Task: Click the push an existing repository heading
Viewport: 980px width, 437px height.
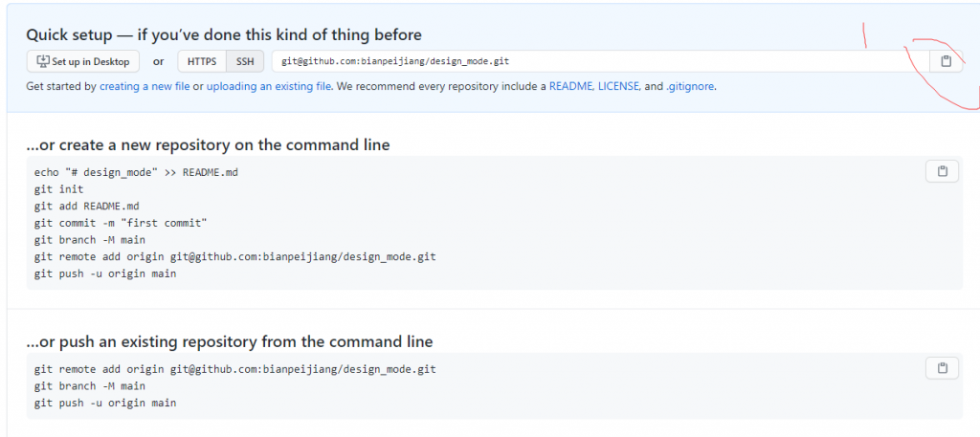Action: coord(230,341)
